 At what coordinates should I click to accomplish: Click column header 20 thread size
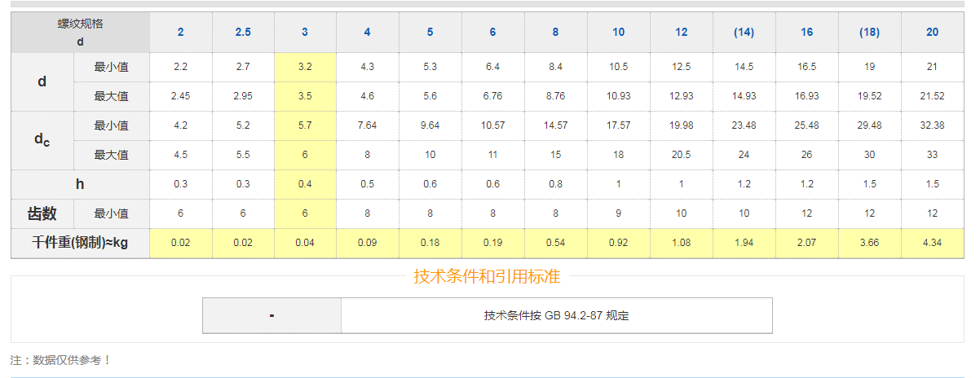point(933,33)
